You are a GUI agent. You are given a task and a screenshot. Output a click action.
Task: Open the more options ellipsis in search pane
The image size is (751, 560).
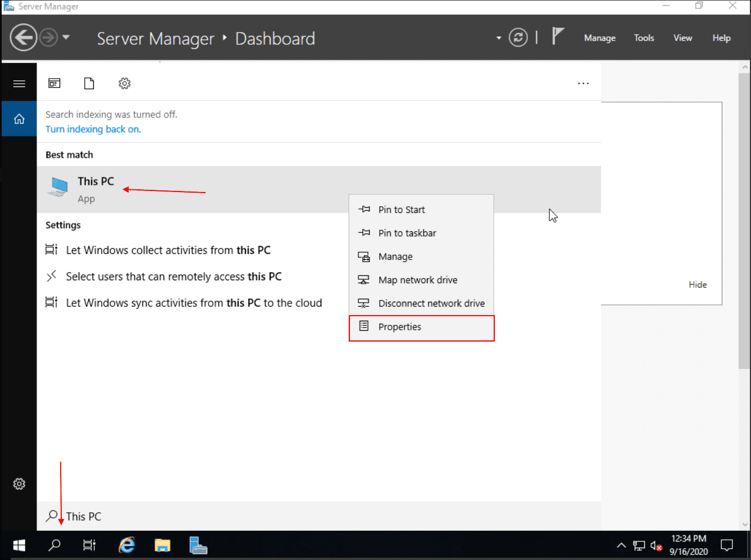click(x=583, y=83)
